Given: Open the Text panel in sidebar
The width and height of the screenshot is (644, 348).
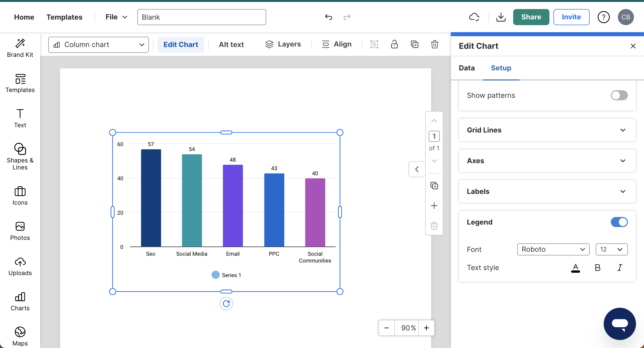Looking at the screenshot, I should [x=20, y=118].
